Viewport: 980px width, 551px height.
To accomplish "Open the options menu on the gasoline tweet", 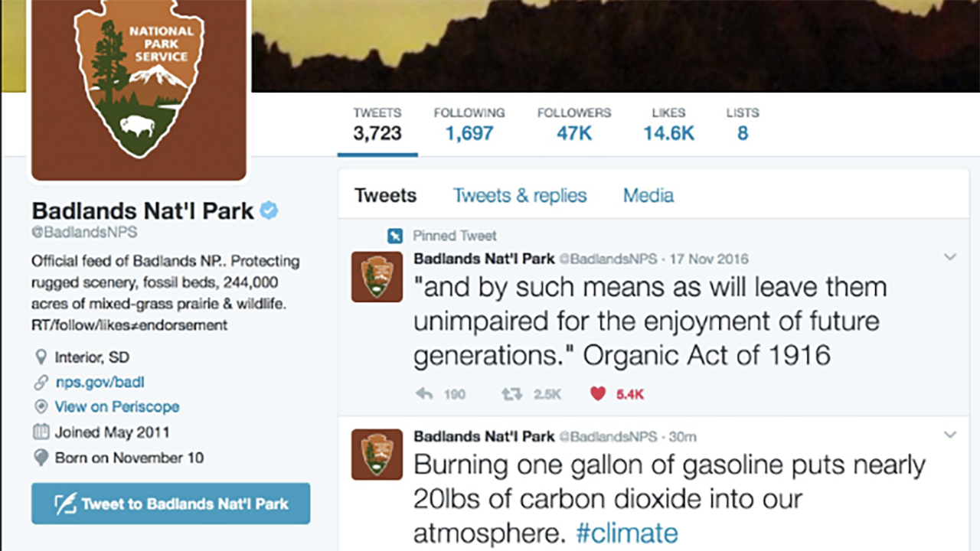I will coord(950,435).
